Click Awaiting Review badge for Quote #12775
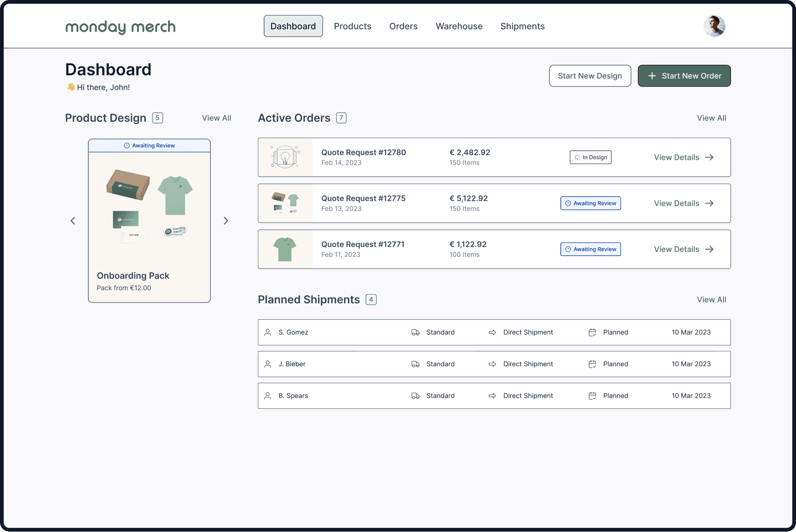Image resolution: width=796 pixels, height=532 pixels. (590, 204)
